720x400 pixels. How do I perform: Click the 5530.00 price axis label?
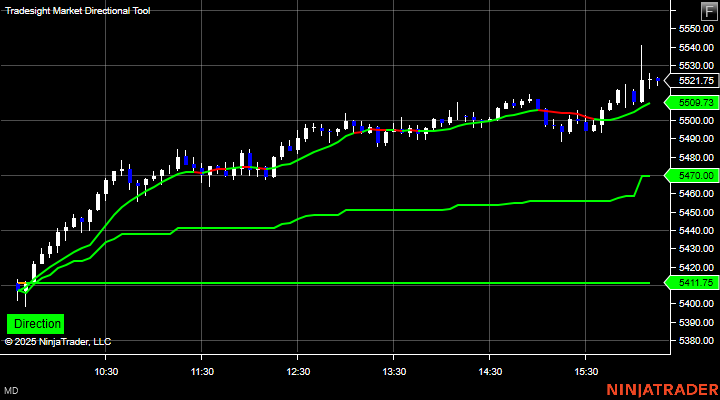[696, 66]
